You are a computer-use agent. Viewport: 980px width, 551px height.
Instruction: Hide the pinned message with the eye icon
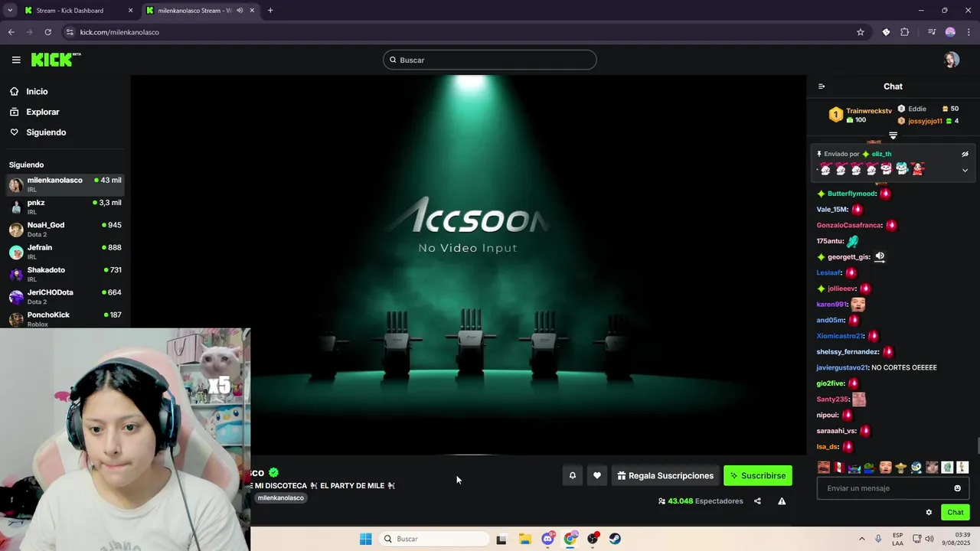click(x=965, y=154)
